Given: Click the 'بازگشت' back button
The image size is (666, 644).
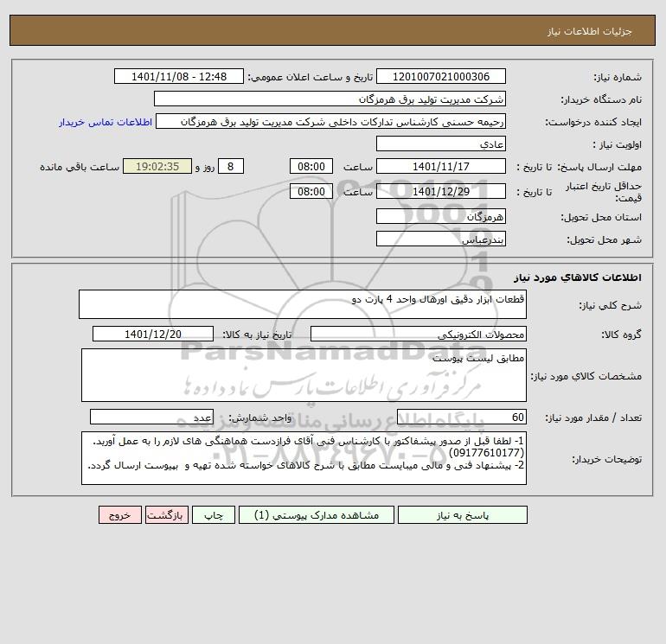Looking at the screenshot, I should [166, 515].
